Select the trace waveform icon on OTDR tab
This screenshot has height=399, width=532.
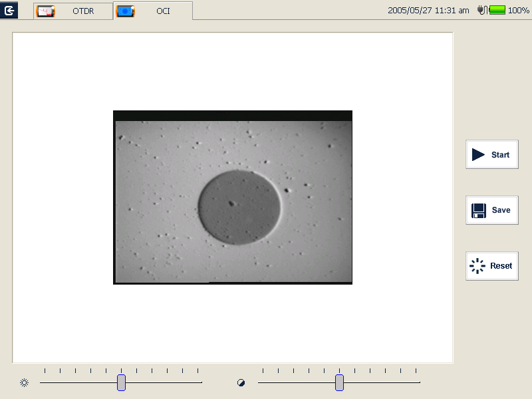pos(45,11)
